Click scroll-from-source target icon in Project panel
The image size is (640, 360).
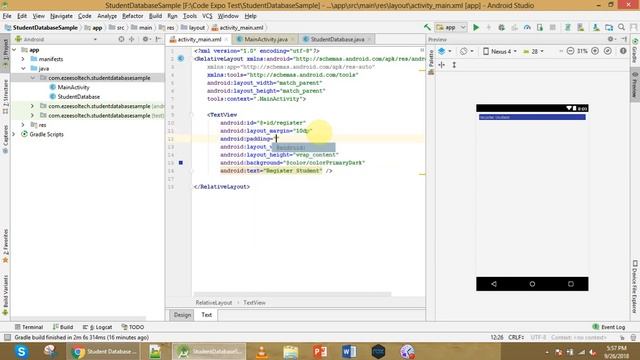[121, 39]
